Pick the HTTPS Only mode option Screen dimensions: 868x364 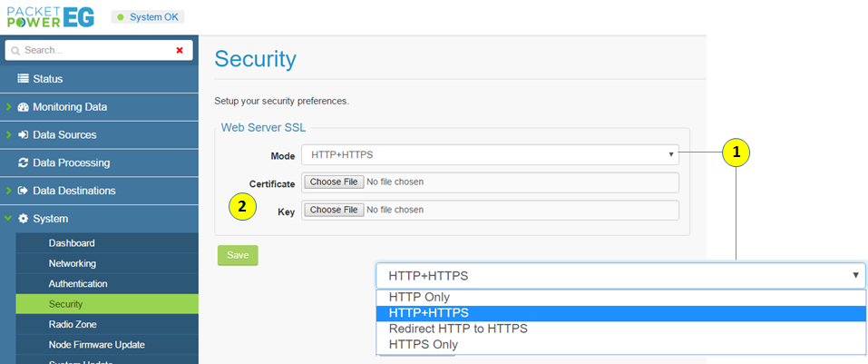pyautogui.click(x=423, y=344)
